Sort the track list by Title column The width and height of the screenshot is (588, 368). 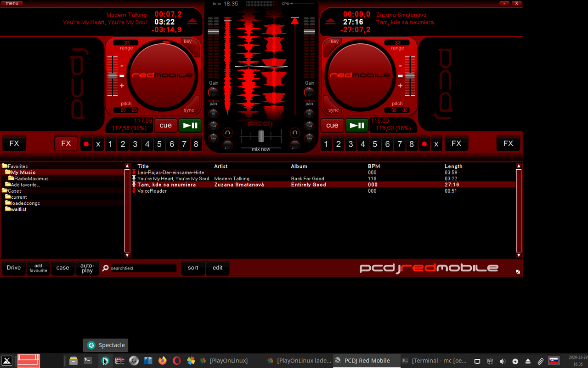[x=143, y=166]
